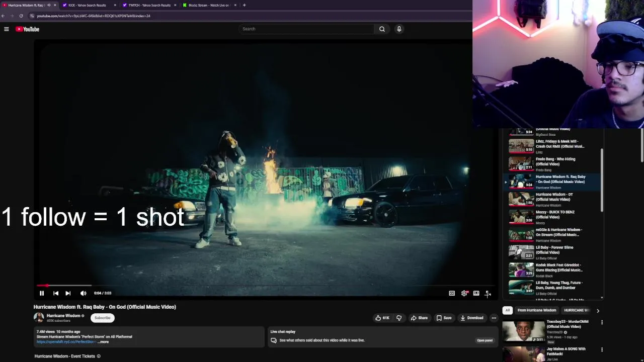Share this video
The image size is (644, 362).
pyautogui.click(x=419, y=318)
